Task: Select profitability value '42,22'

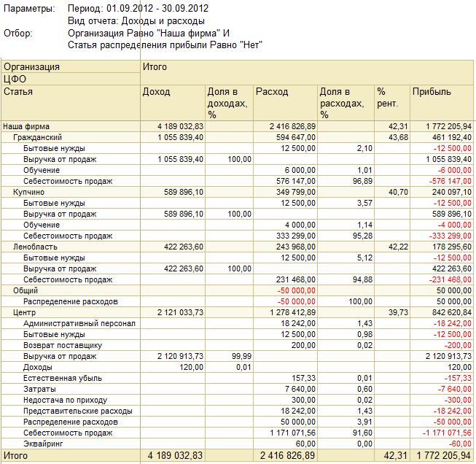Action: coord(398,247)
